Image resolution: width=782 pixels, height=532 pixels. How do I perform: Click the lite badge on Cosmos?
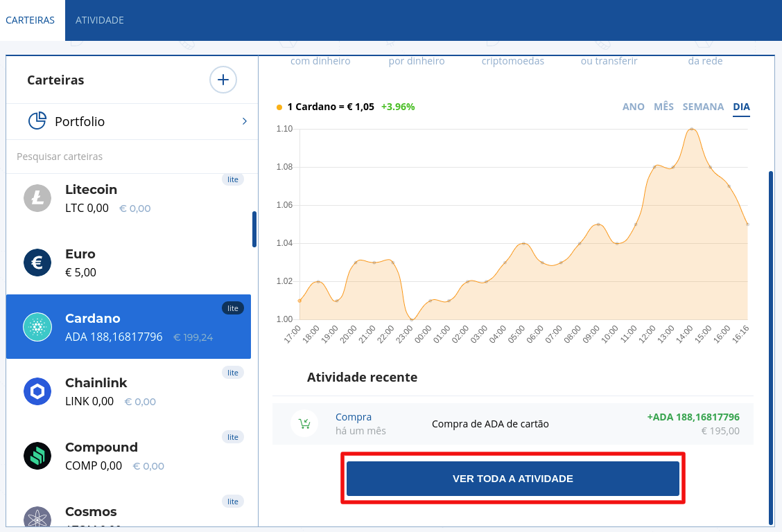coord(233,502)
